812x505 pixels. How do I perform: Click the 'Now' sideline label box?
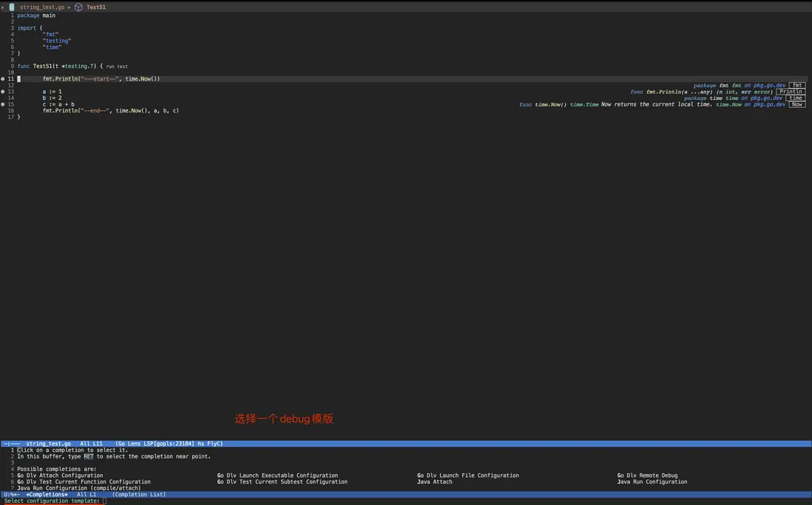coord(797,104)
